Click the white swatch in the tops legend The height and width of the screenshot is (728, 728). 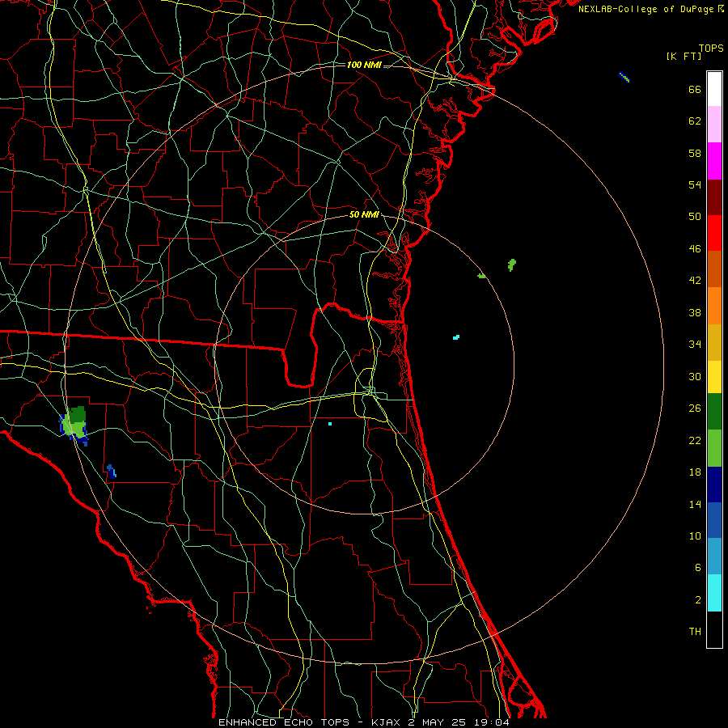(714, 89)
